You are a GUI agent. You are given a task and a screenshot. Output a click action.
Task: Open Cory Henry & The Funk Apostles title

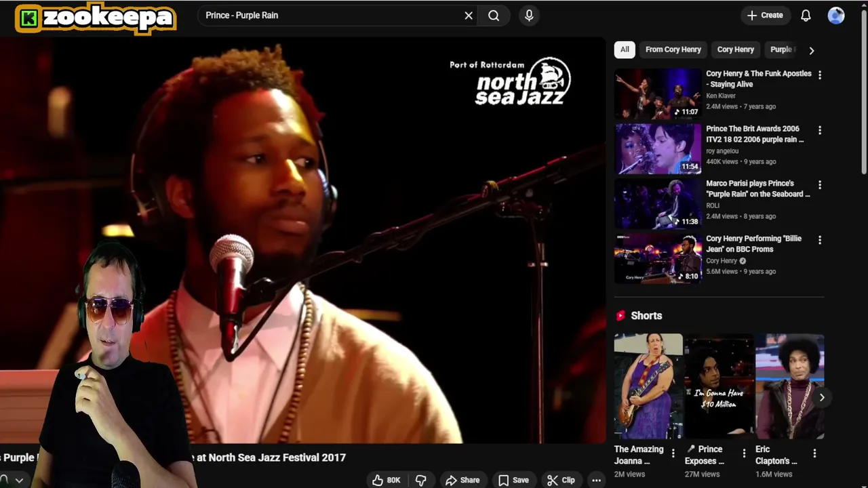pyautogui.click(x=758, y=79)
